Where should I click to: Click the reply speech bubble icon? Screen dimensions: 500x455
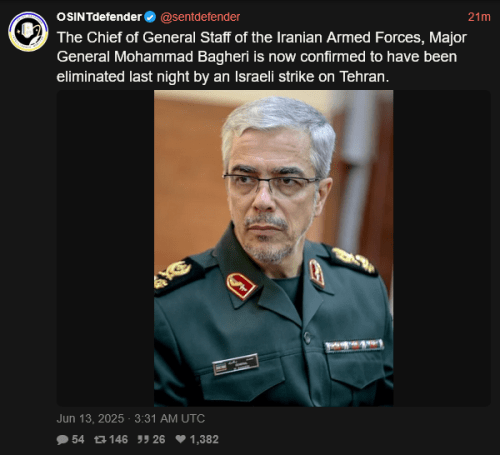click(62, 440)
